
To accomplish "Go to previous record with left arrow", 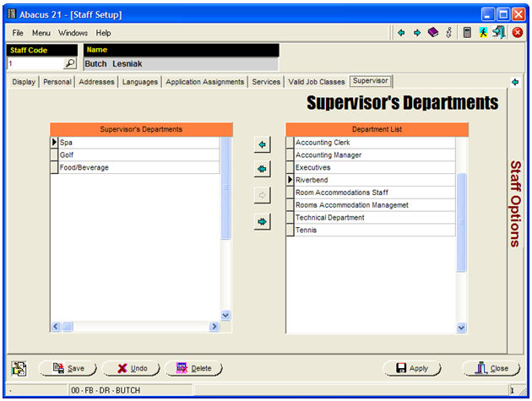I will click(401, 33).
